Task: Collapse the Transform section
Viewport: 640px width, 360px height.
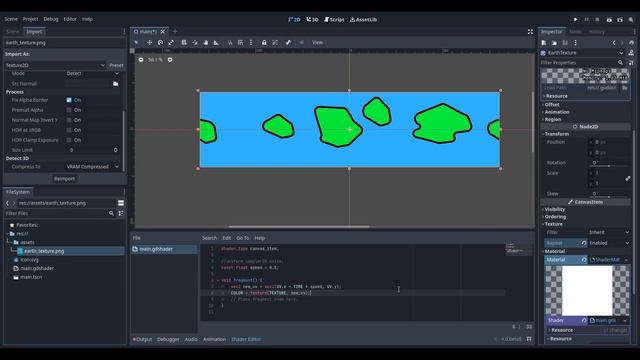Action: 556,134
